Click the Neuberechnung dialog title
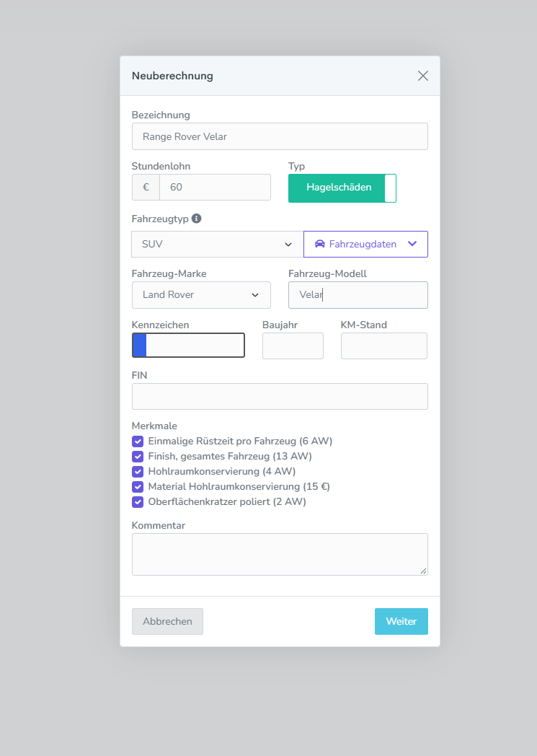 (x=172, y=76)
